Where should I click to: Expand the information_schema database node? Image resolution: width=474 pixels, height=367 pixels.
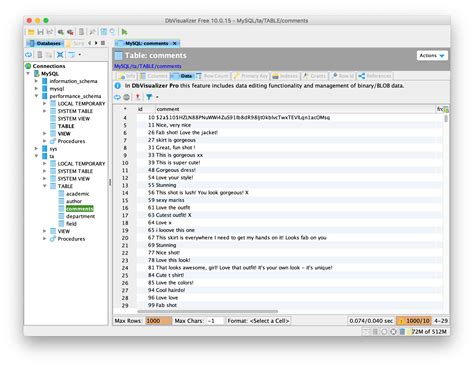coord(36,81)
